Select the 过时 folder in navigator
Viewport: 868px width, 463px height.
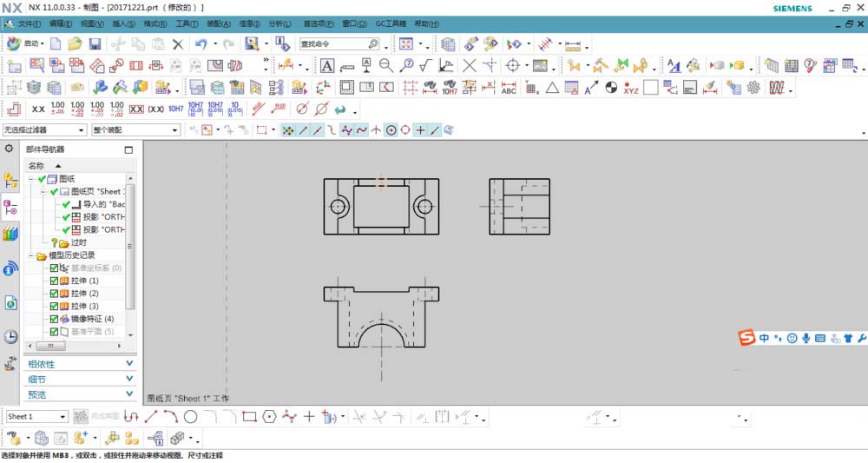pos(79,242)
